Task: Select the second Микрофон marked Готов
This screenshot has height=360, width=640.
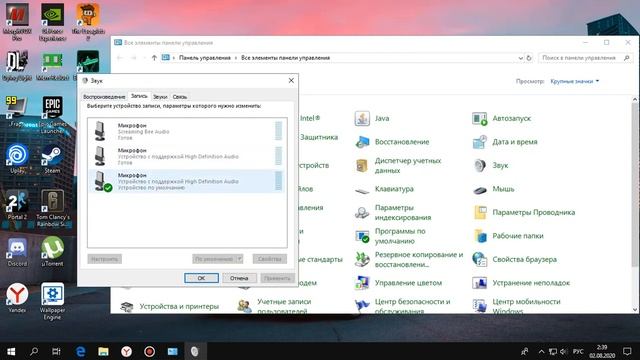Action: [187, 156]
